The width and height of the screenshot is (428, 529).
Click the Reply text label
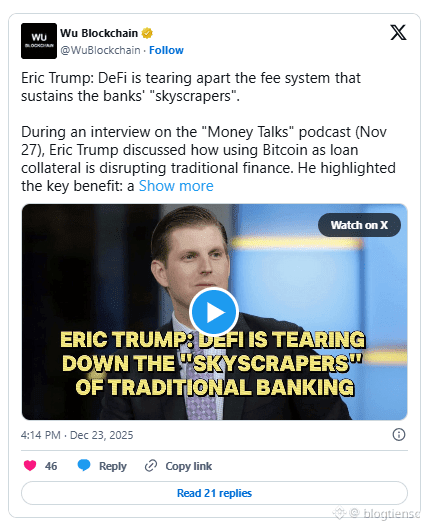(x=113, y=466)
